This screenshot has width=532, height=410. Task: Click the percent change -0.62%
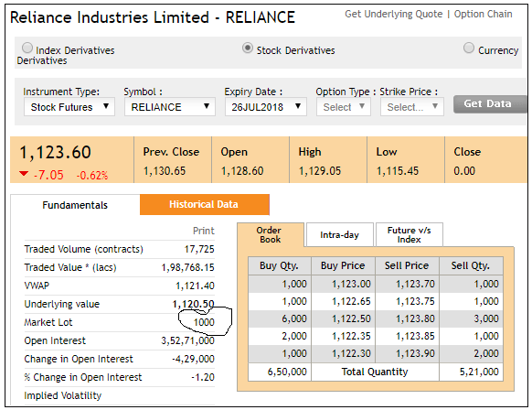point(92,176)
